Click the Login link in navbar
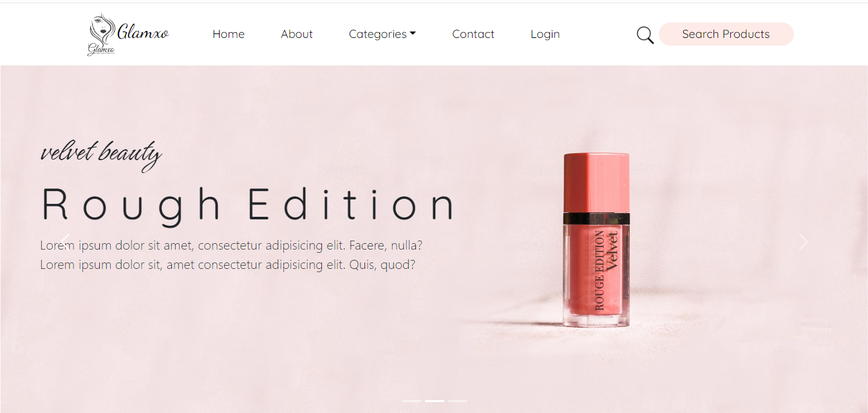Screen dimensions: 868x413 pos(545,34)
